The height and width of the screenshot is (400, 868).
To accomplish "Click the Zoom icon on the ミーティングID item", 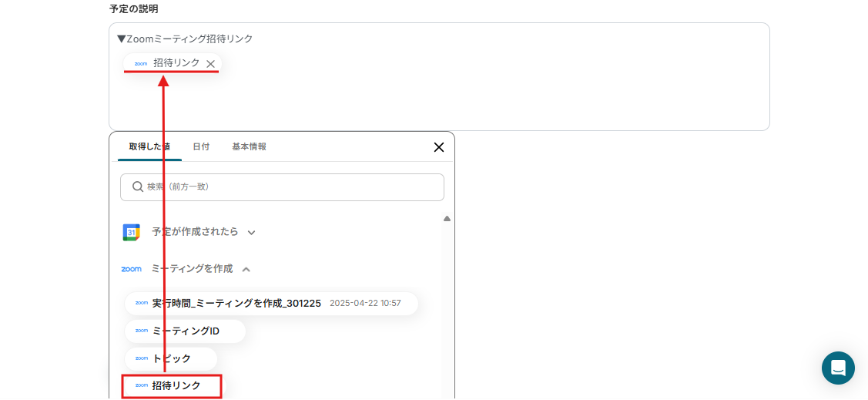I will [142, 331].
